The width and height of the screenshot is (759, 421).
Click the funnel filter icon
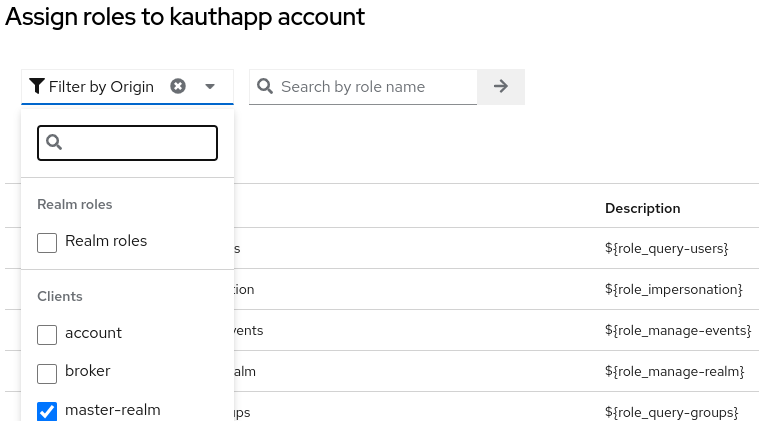pyautogui.click(x=37, y=86)
